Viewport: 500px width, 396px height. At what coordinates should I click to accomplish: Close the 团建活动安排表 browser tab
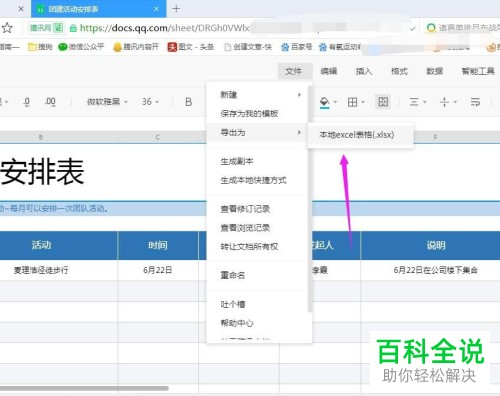tap(156, 9)
